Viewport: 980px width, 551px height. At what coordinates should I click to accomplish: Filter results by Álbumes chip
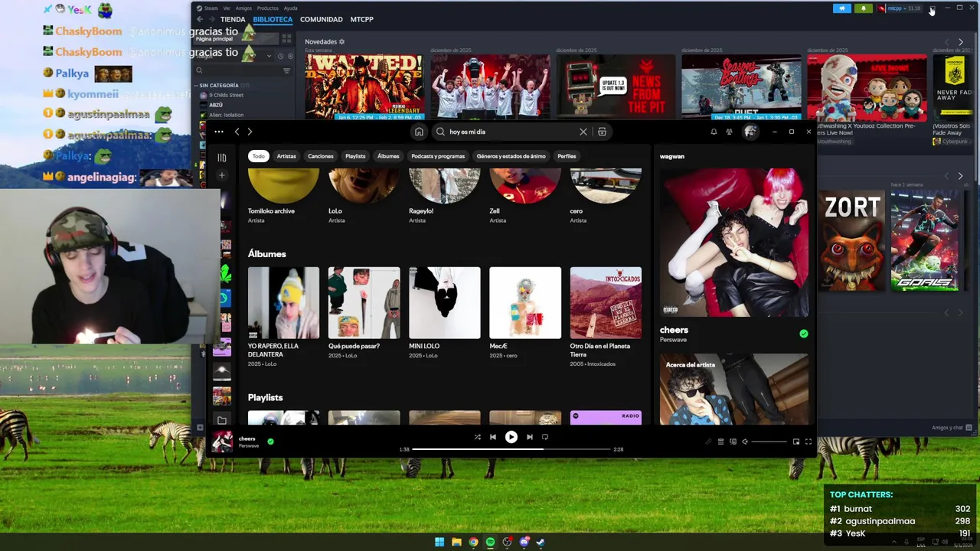click(388, 156)
